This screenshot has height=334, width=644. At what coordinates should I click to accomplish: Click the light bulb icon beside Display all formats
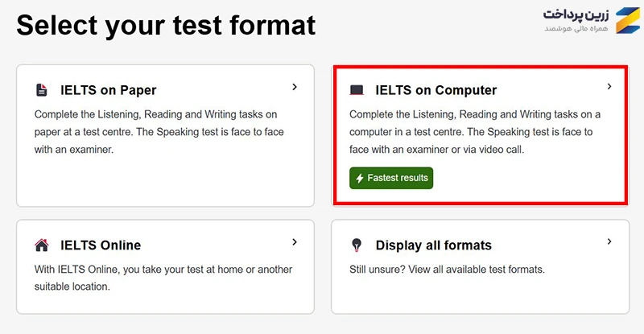[357, 245]
